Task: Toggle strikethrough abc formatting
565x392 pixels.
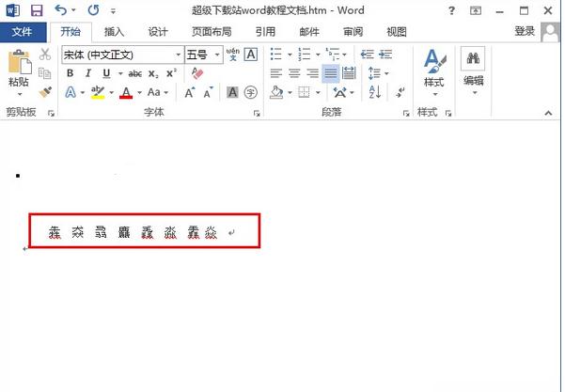Action: click(135, 74)
